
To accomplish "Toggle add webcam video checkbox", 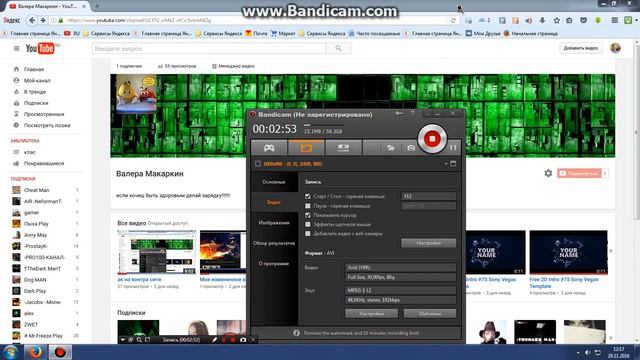I will [x=308, y=234].
